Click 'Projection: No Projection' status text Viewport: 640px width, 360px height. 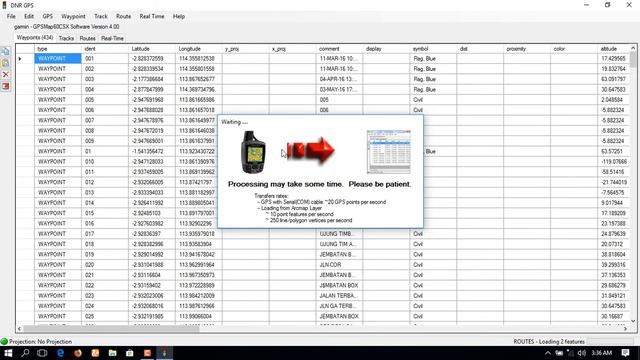[40, 342]
